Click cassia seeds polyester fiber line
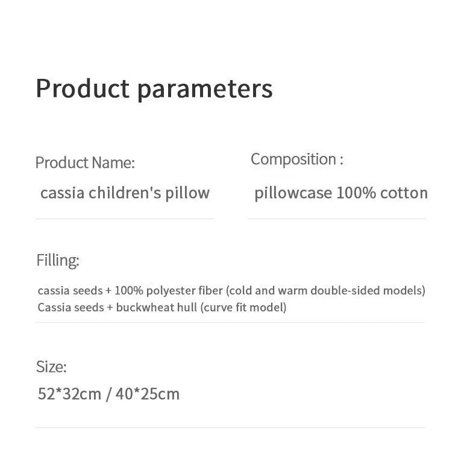The image size is (476, 466). tap(231, 291)
